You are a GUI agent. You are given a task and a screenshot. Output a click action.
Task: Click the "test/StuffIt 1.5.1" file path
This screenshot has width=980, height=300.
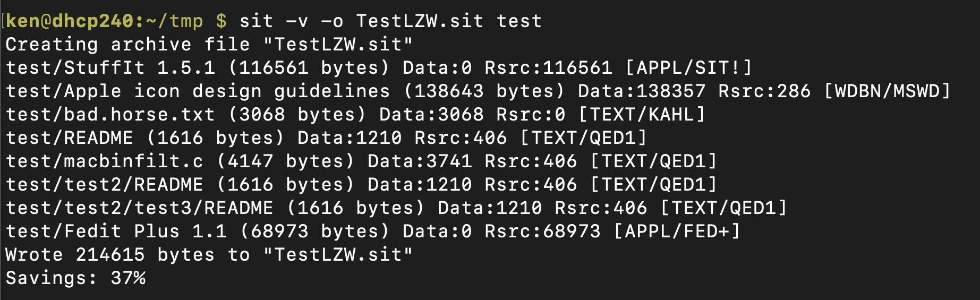110,67
